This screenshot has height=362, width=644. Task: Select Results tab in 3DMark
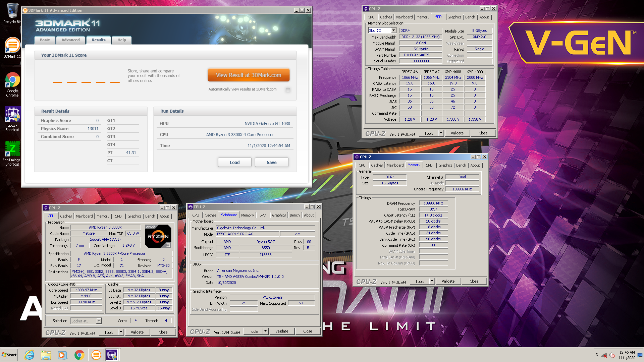(98, 40)
